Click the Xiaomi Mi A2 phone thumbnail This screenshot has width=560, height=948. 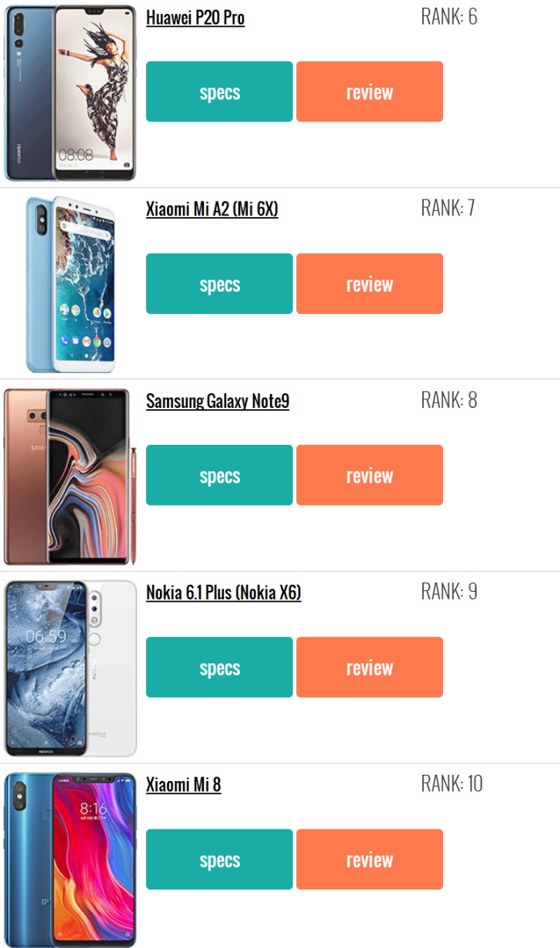pos(71,285)
